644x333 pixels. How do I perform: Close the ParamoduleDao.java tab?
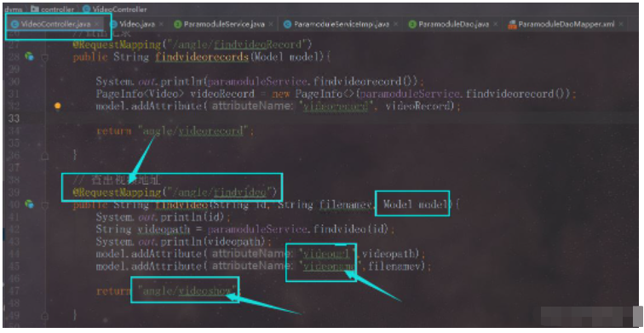point(496,24)
